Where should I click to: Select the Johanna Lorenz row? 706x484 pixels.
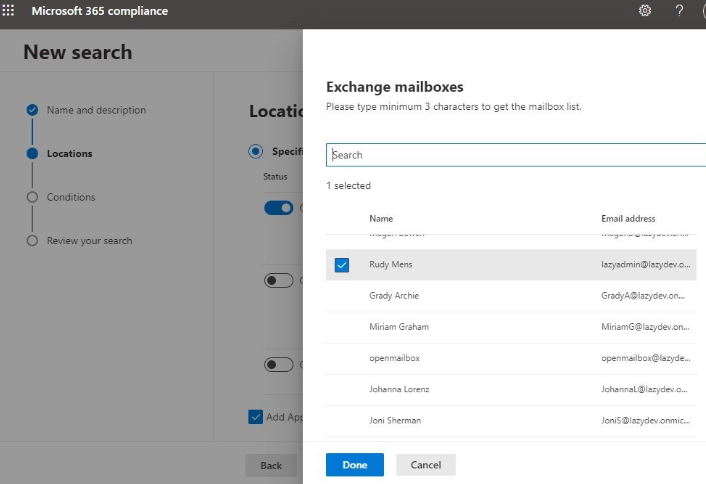pos(511,389)
